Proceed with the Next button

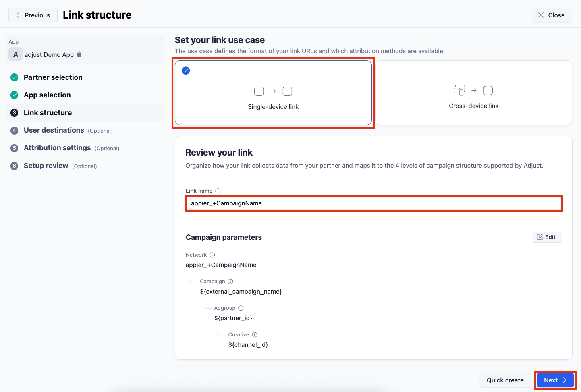555,380
